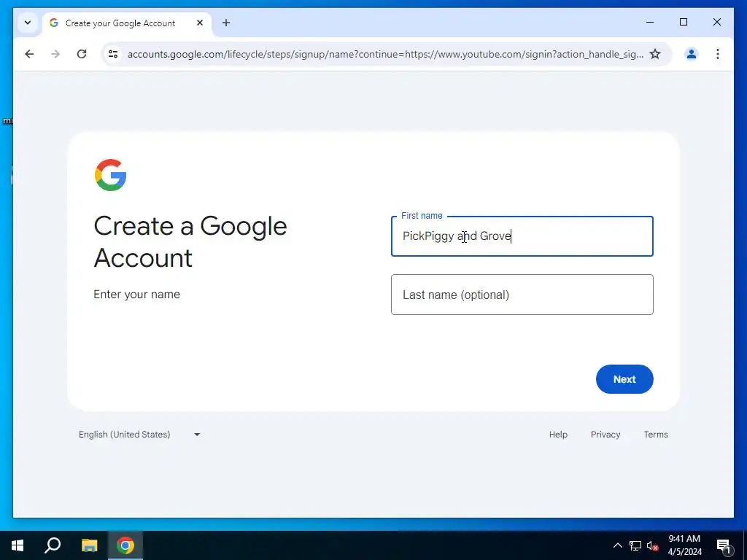Open Chrome's three-dot menu
Screen dimensions: 747x560
pyautogui.click(x=718, y=54)
